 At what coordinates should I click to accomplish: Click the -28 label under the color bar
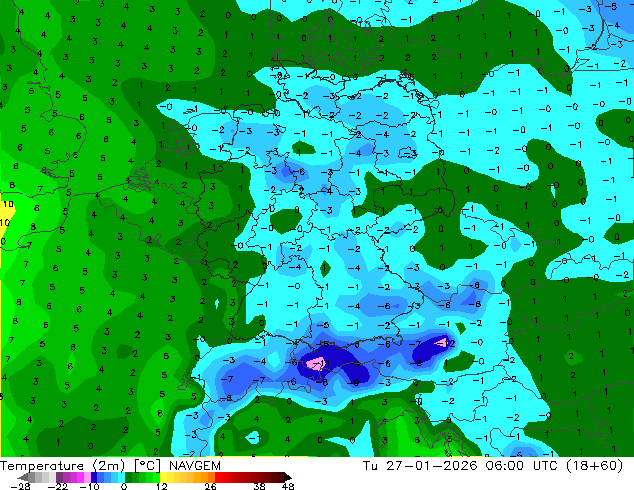click(20, 486)
